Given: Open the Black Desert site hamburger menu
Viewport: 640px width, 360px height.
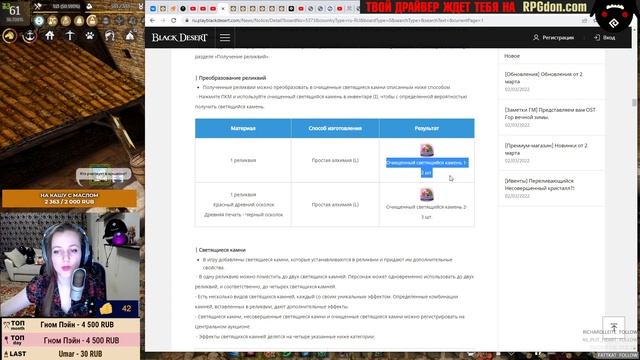Looking at the screenshot, I should (225, 38).
